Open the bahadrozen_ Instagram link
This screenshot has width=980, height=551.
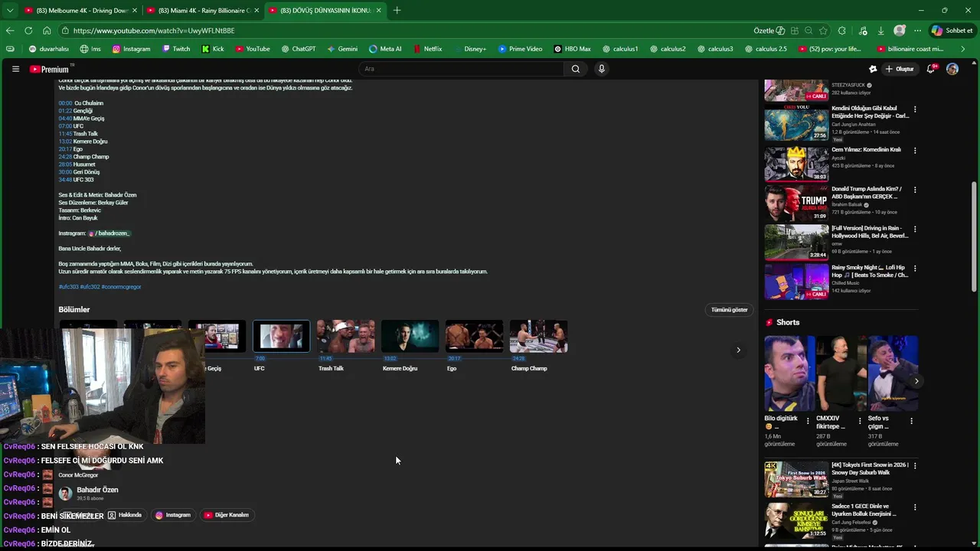coord(109,233)
